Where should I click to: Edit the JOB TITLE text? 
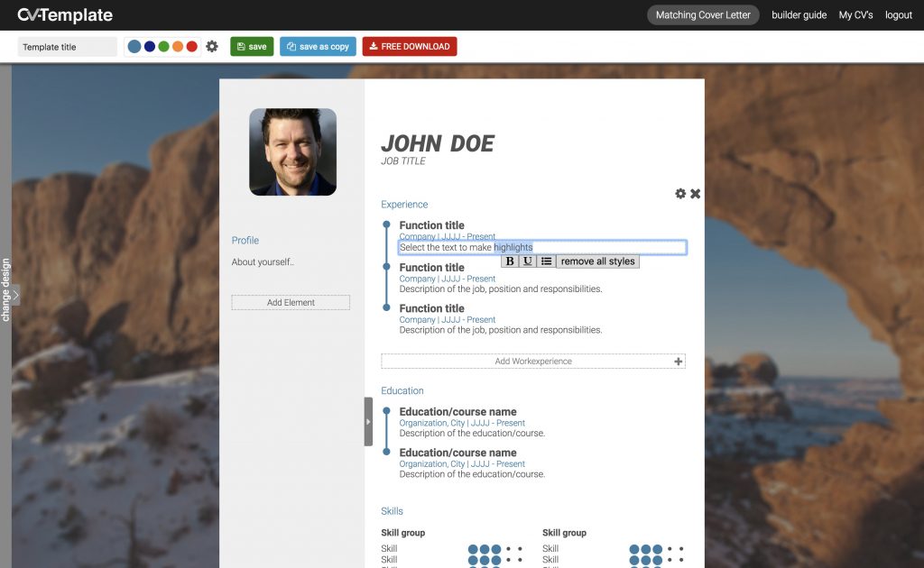point(403,160)
